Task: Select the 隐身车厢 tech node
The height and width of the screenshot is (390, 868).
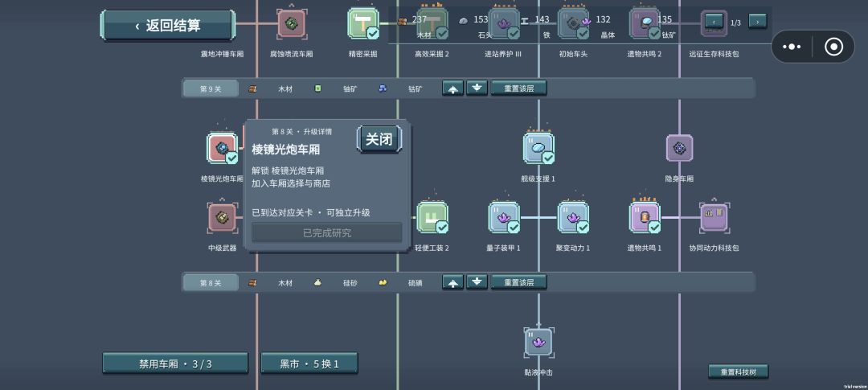Action: (x=679, y=148)
